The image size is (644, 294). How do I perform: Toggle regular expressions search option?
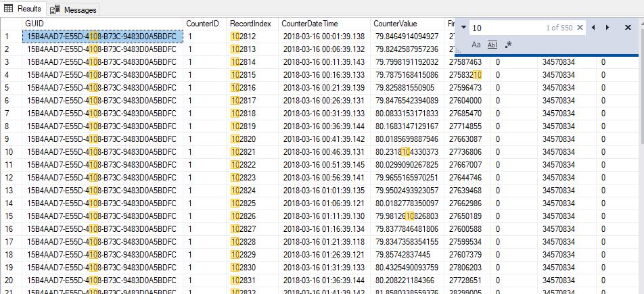508,45
